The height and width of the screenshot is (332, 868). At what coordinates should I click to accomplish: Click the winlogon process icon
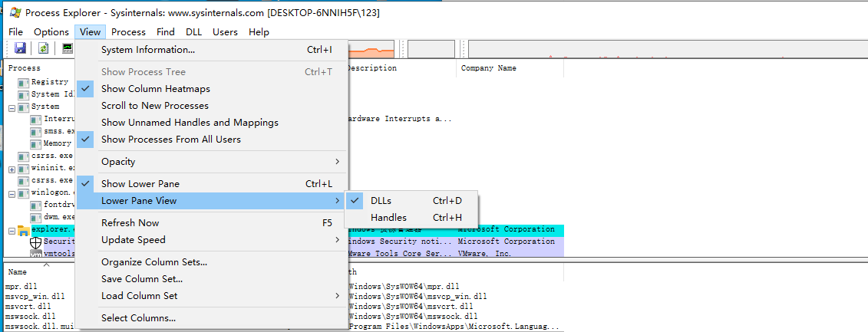pos(23,193)
